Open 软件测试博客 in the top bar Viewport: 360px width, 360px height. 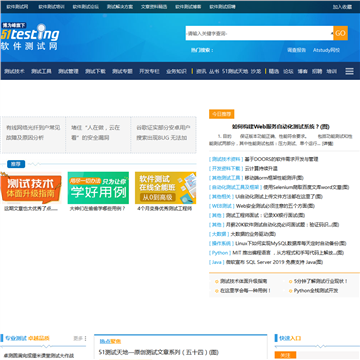click(x=188, y=7)
